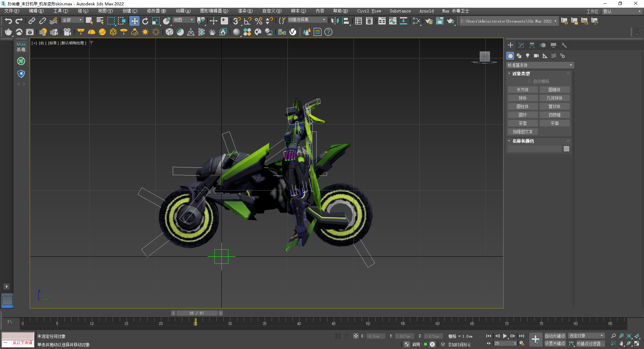Click the time slider showing 25 / 87
The width and height of the screenshot is (644, 349).
click(197, 313)
